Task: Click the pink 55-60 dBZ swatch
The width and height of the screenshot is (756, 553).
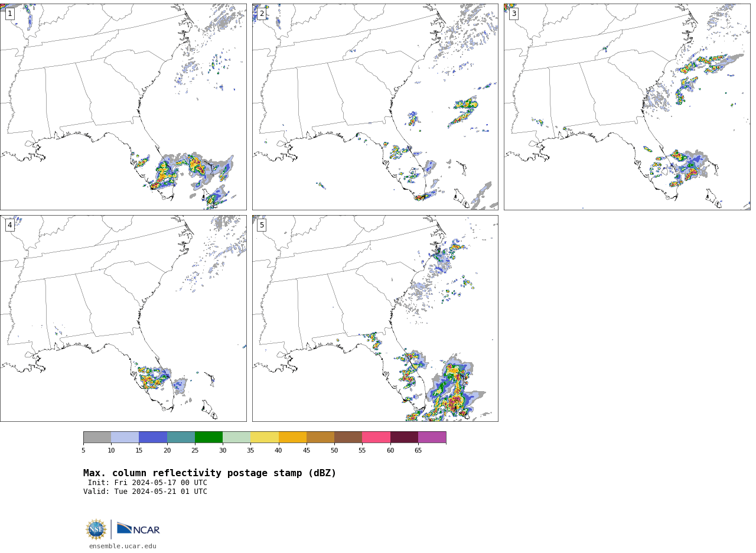Action: coord(376,437)
